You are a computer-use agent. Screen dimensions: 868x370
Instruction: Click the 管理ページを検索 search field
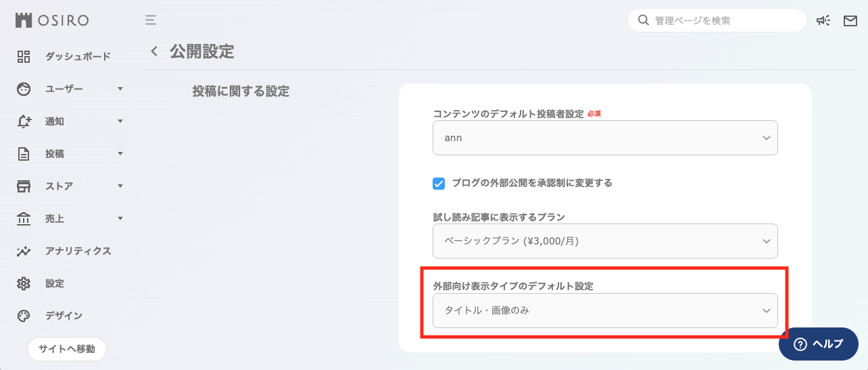(723, 20)
